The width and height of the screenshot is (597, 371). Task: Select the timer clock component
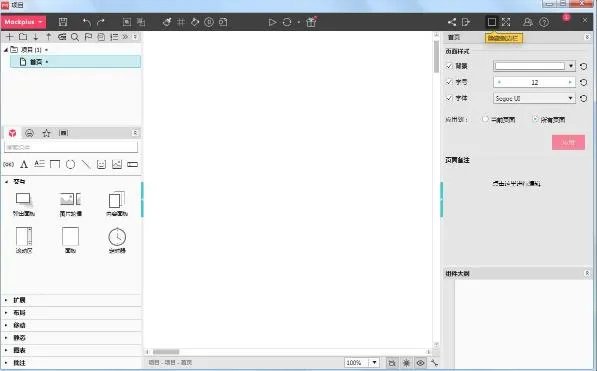[117, 240]
